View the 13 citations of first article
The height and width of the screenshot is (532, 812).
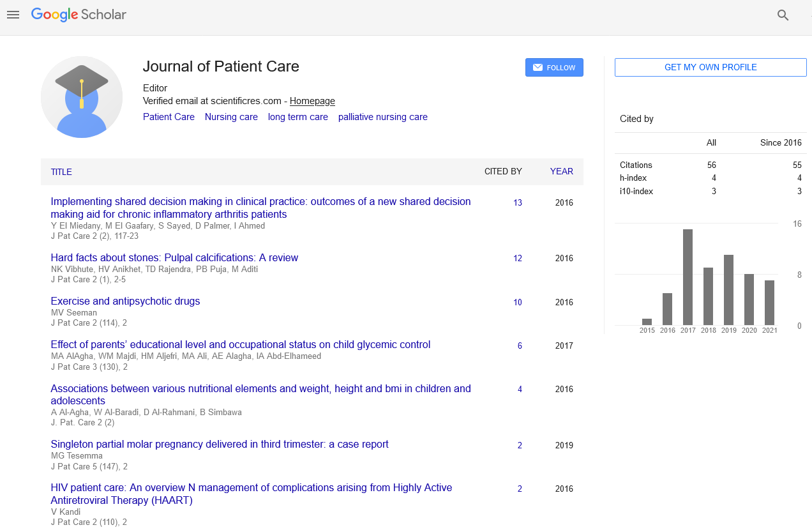point(517,202)
